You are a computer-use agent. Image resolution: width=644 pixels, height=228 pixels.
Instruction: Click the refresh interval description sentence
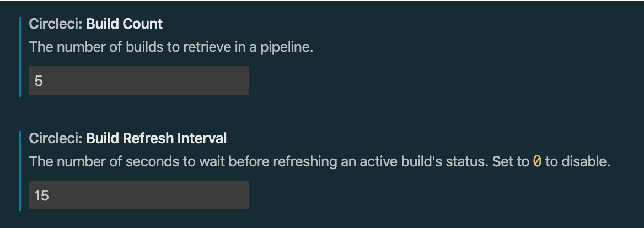276,162
